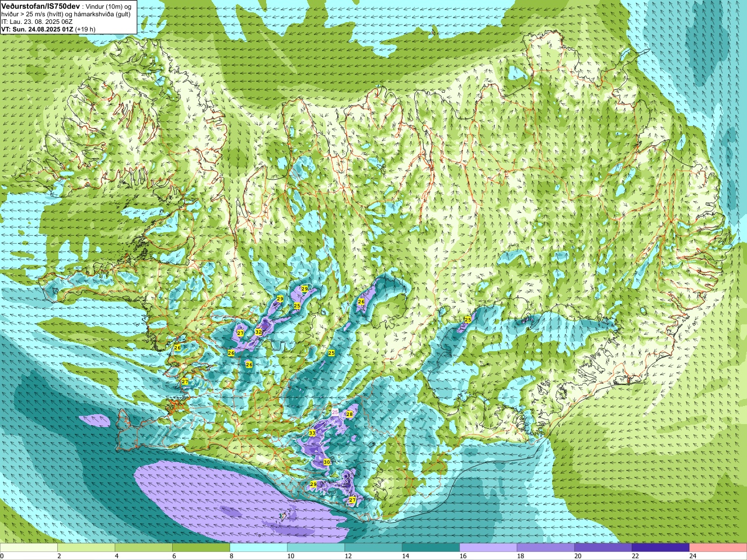Select the legend tick number 12
Viewport: 747px width, 560px height.
click(x=348, y=556)
